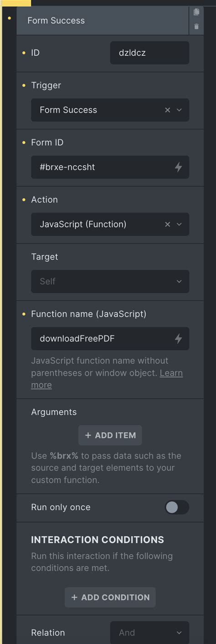Click the Form ID label
This screenshot has height=644, width=216.
(x=47, y=143)
